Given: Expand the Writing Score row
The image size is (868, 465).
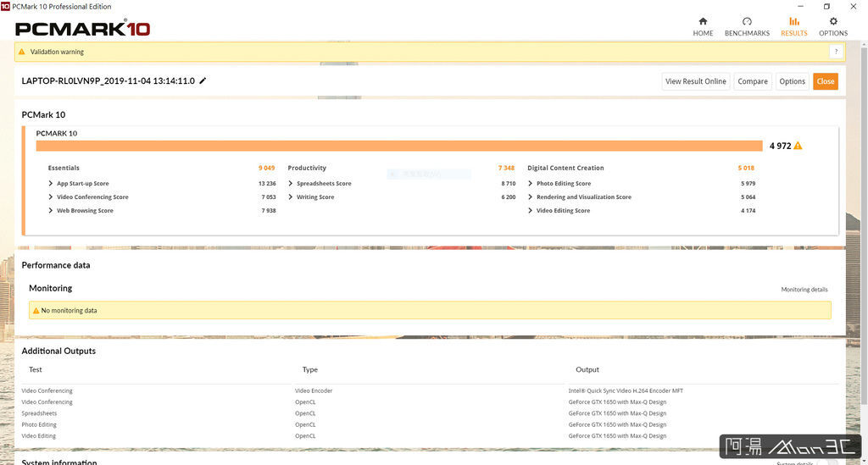Looking at the screenshot, I should coord(290,197).
